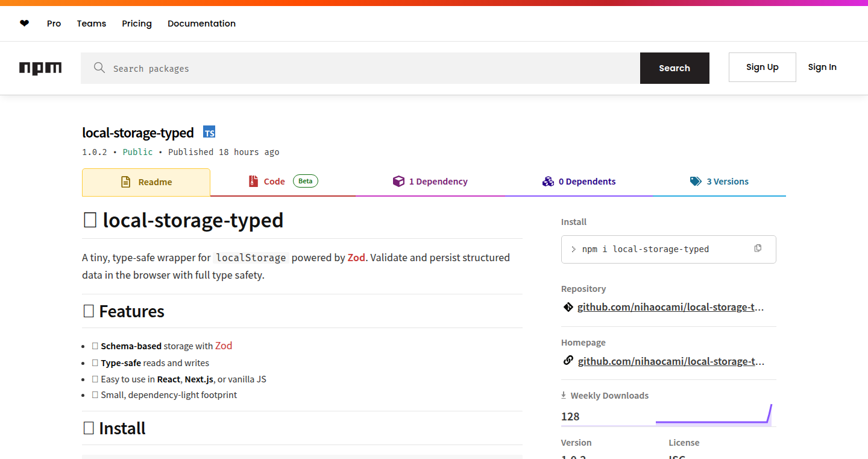Image resolution: width=868 pixels, height=459 pixels.
Task: Click the black Search button
Action: tap(675, 68)
